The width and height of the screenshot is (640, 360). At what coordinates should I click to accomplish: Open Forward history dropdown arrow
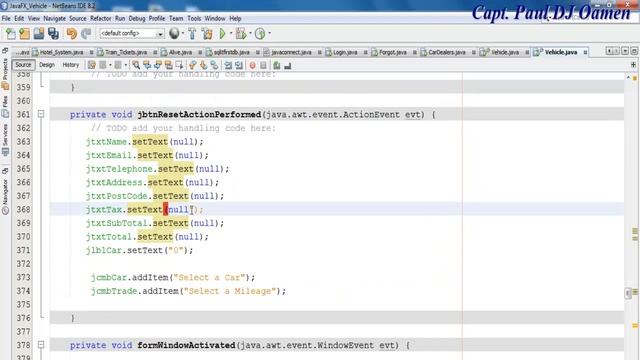click(125, 65)
